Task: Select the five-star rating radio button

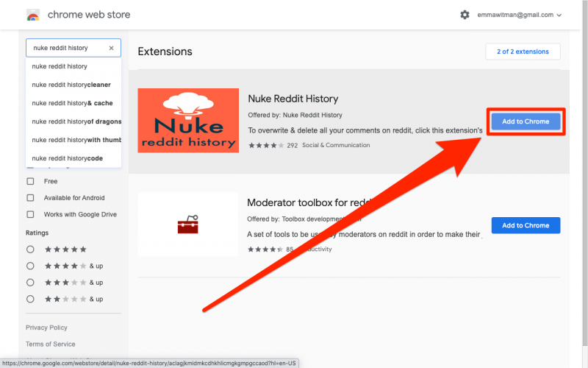Action: click(x=30, y=250)
